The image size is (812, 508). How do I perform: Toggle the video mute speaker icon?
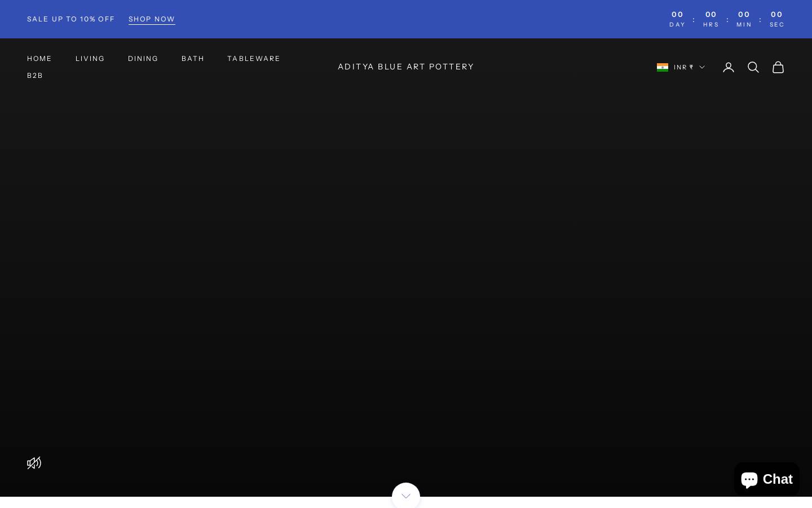click(x=34, y=463)
